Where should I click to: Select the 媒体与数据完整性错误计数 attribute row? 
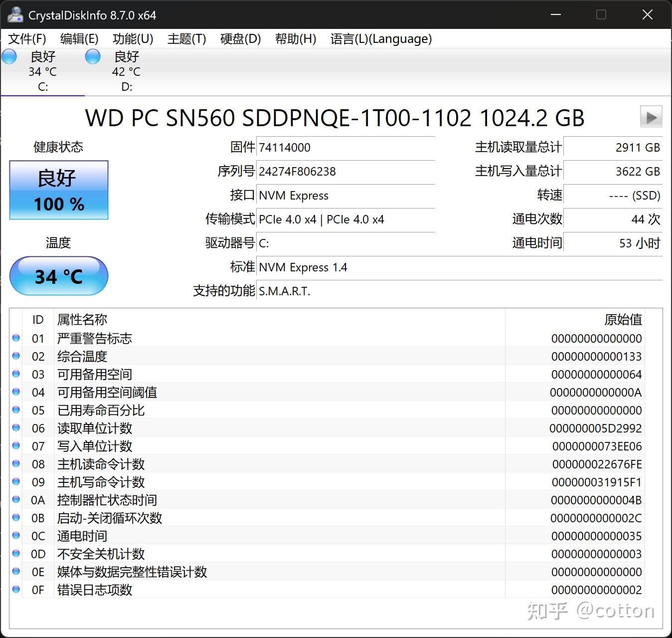(x=327, y=572)
